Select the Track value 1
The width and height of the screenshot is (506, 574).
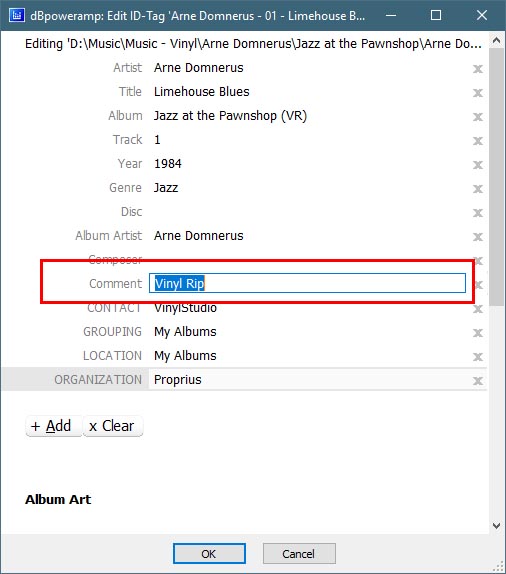[x=157, y=140]
